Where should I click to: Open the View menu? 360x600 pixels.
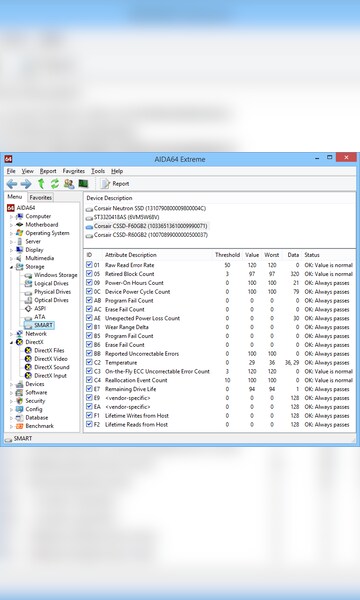click(28, 171)
